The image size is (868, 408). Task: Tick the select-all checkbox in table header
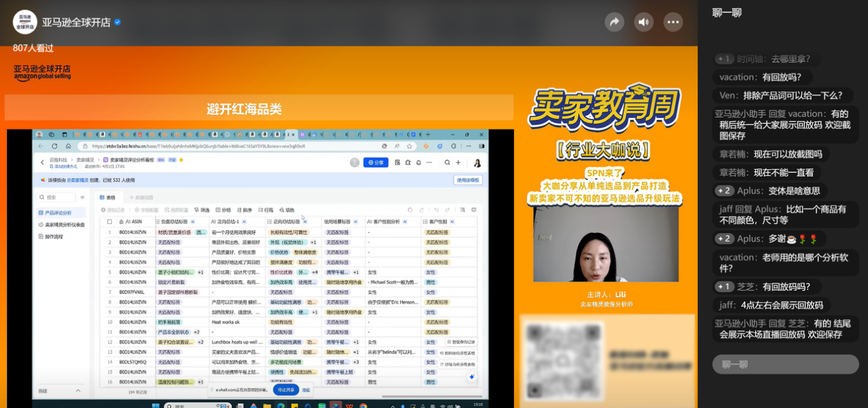(109, 222)
